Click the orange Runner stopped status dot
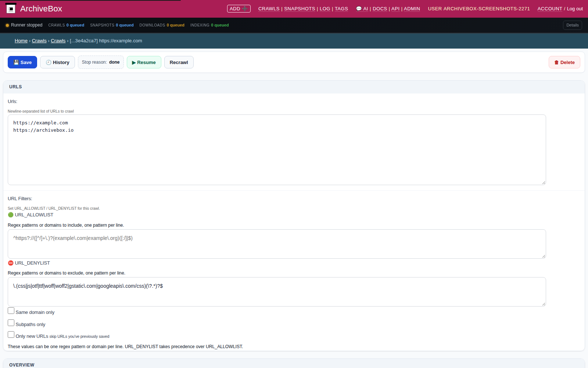Screen dimensions: 588x368 [x=7, y=25]
